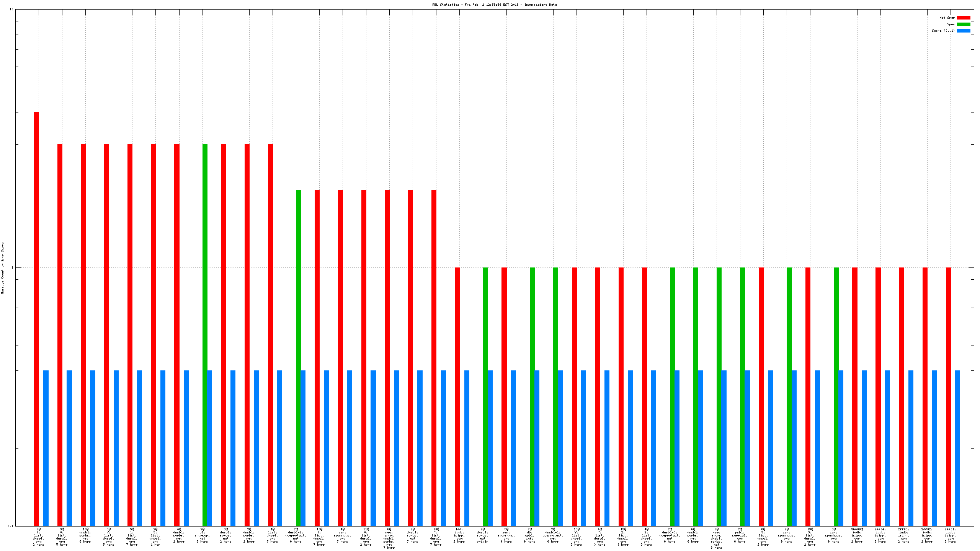This screenshot has height=551, width=980.
Task: Click the y-axis tick label 1
Action: click(x=12, y=267)
